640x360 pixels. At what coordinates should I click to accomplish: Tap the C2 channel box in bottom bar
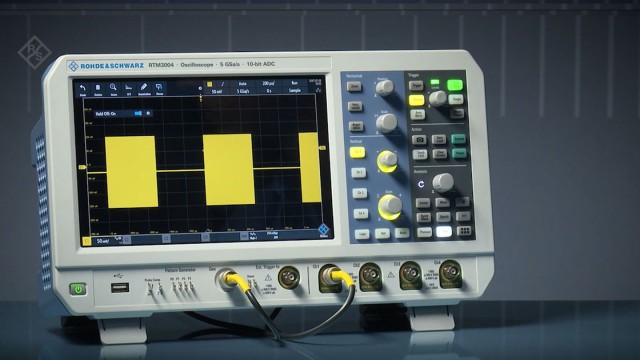tap(127, 240)
